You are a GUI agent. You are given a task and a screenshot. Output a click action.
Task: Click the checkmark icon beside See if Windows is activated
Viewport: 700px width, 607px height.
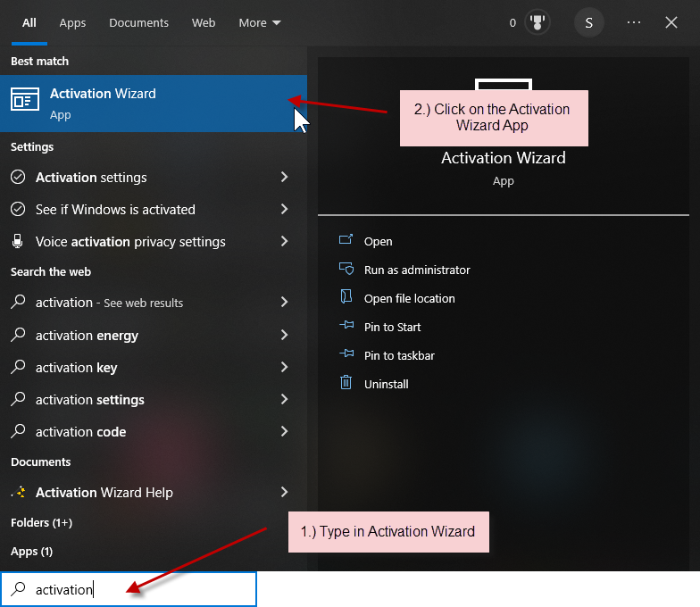[18, 209]
